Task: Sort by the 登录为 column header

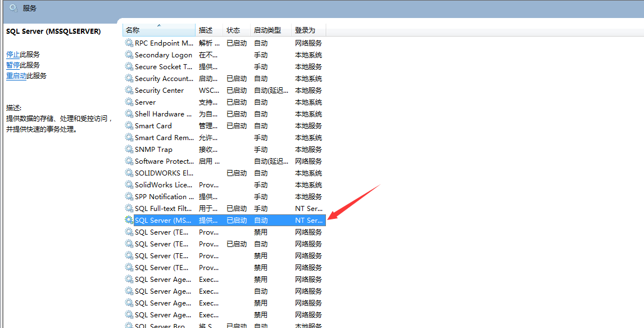Action: pyautogui.click(x=309, y=30)
